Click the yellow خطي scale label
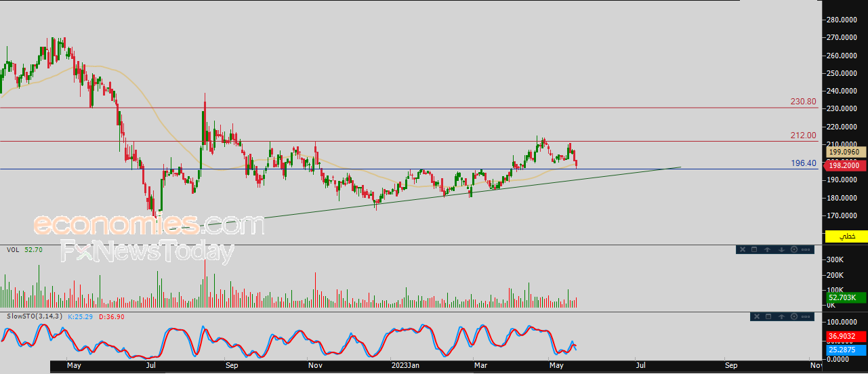The height and width of the screenshot is (374, 868). click(x=846, y=236)
